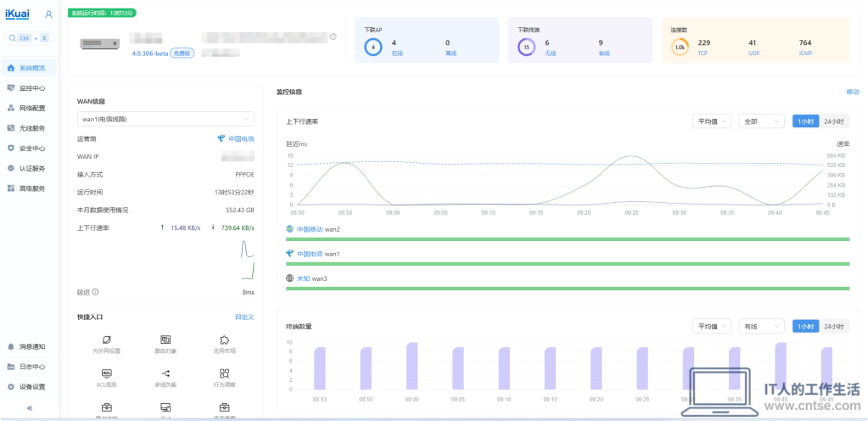
Task: Select 1小时 range for 终端数量 chart
Action: coord(805,326)
